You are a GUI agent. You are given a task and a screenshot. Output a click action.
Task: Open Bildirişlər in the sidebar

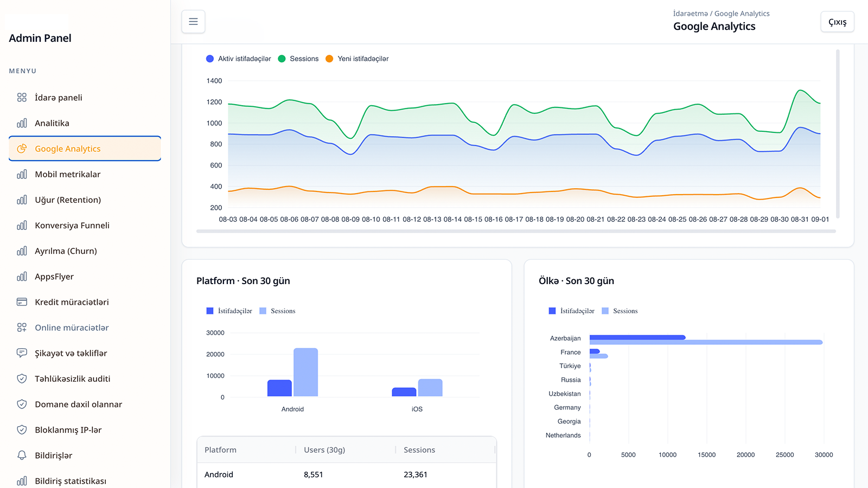(85, 455)
